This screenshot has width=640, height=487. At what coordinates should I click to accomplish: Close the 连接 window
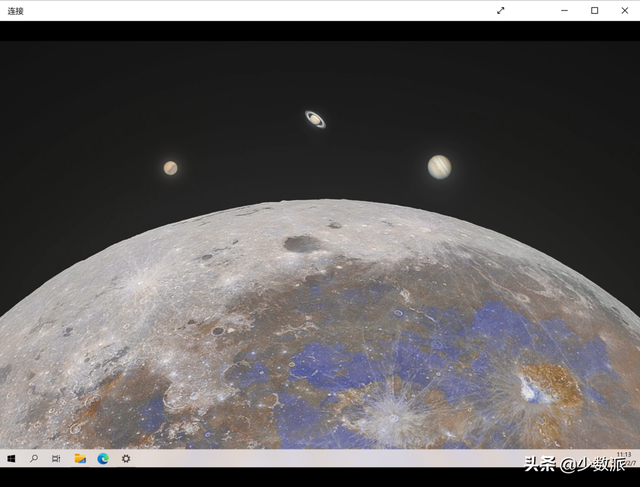(625, 11)
